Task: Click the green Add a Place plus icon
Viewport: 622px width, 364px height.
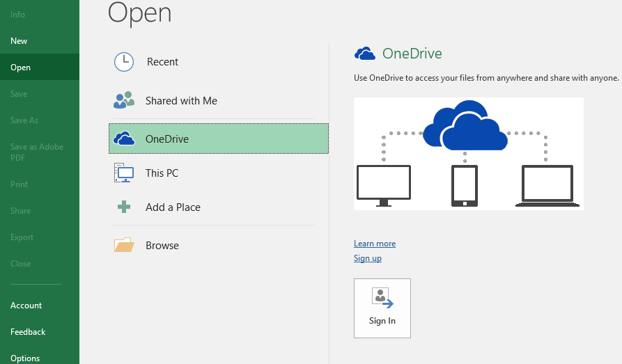Action: (x=123, y=207)
